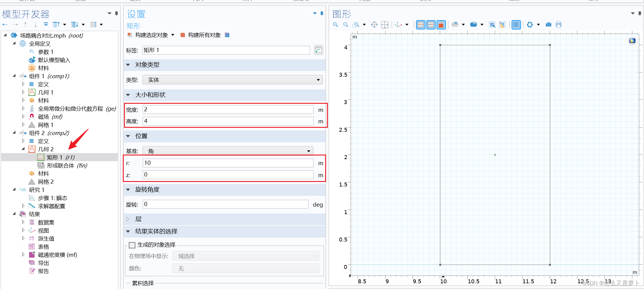Print the Graphics view with printer icon
644x289 pixels.
click(x=558, y=25)
